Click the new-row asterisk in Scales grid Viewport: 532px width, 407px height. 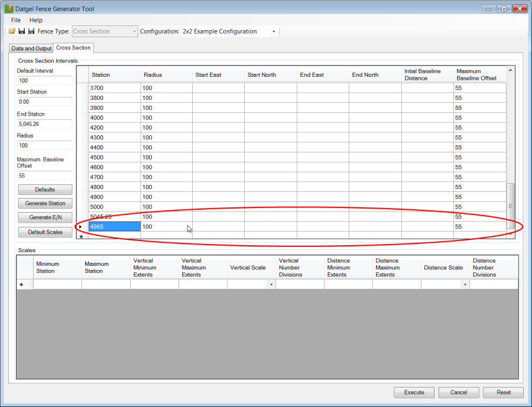coord(22,285)
